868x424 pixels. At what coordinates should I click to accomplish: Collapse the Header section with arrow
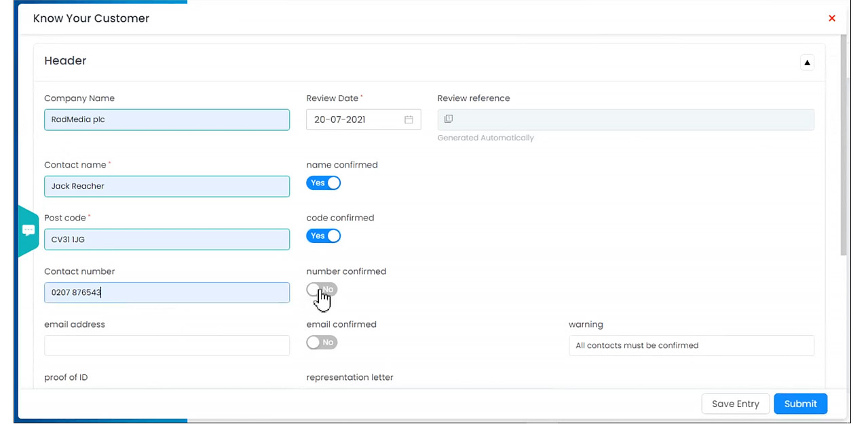click(x=807, y=62)
